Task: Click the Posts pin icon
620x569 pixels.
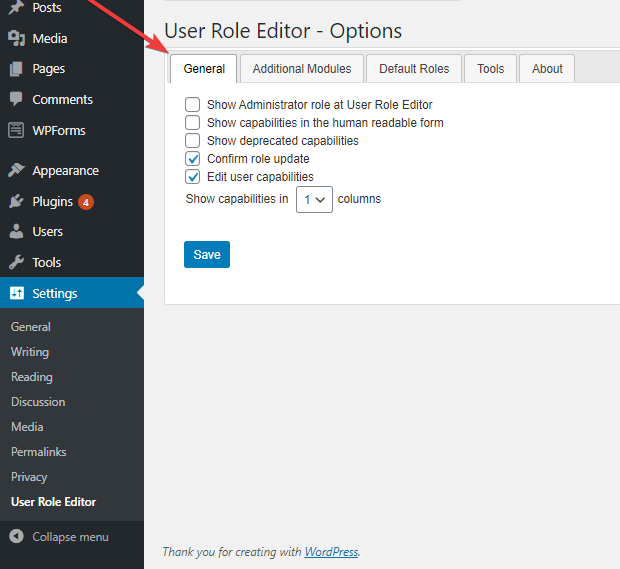Action: (16, 8)
